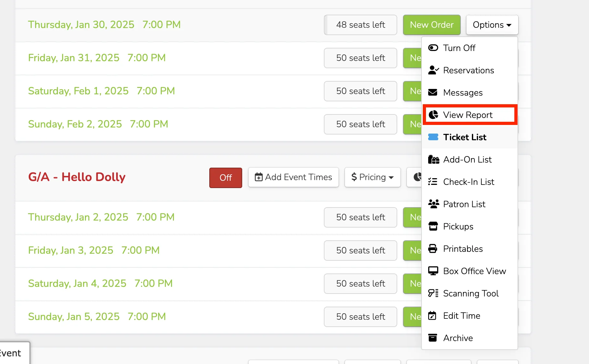This screenshot has width=589, height=364.
Task: Click 48 seats left indicator
Action: pos(361,25)
